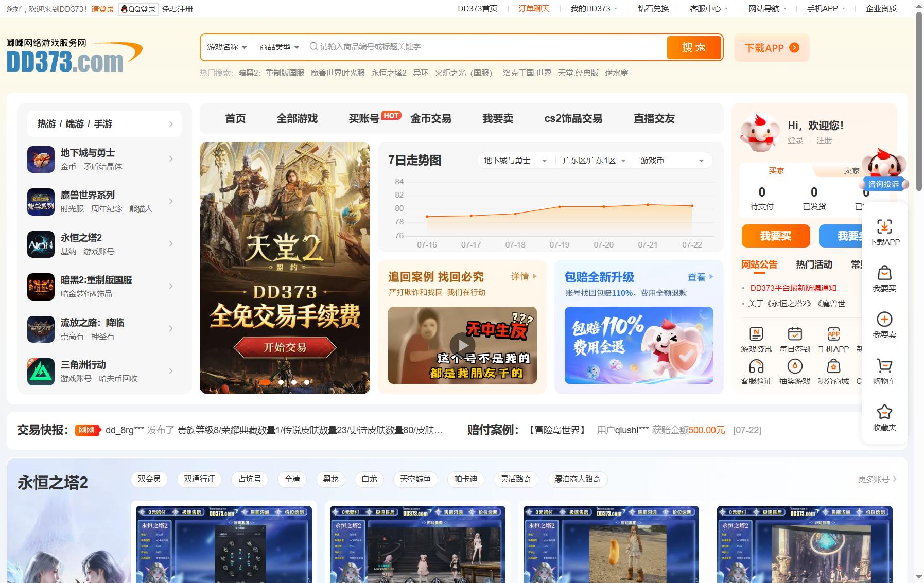Click the 我要买 orange button
The width and height of the screenshot is (924, 583).
pos(776,236)
